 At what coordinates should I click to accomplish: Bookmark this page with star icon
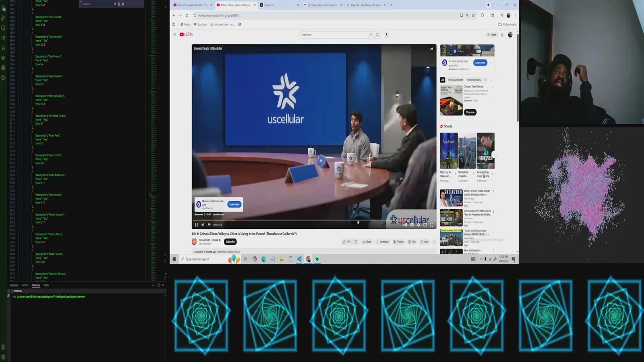(473, 16)
